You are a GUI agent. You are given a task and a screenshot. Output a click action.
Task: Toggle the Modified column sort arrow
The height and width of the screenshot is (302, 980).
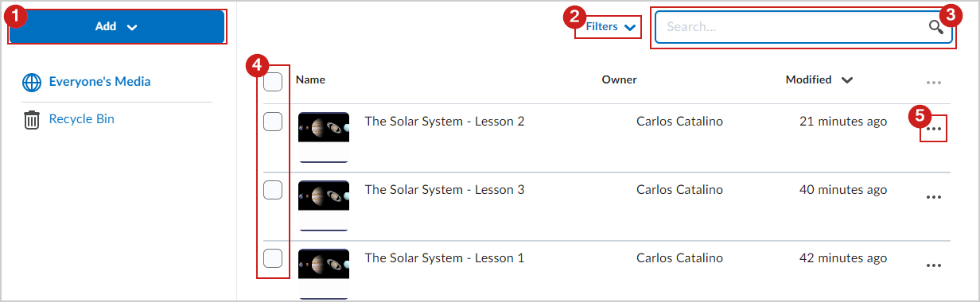click(x=847, y=80)
